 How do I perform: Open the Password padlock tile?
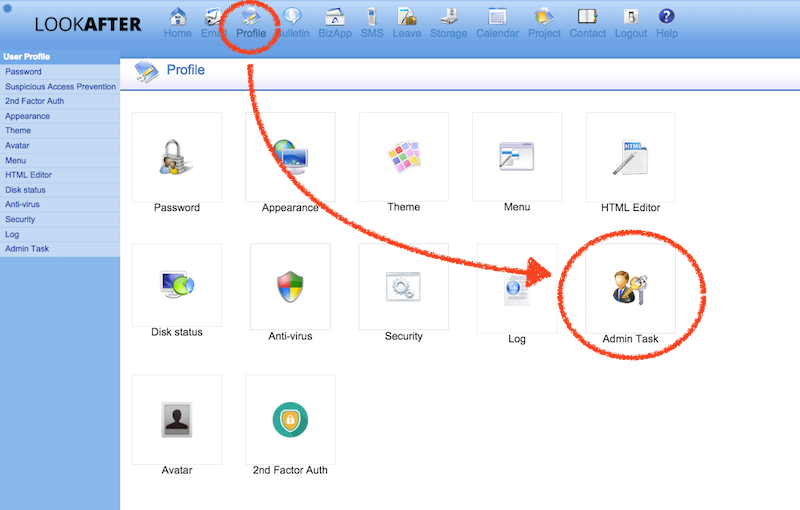[177, 158]
